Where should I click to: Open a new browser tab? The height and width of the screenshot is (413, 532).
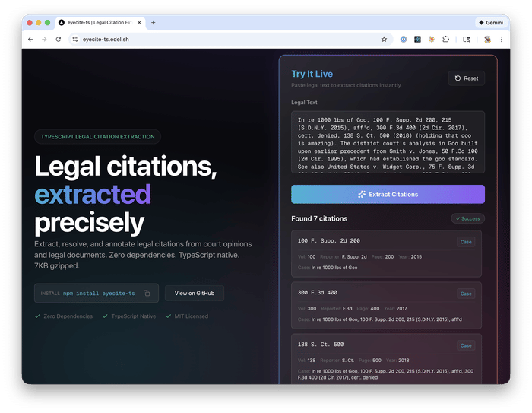(153, 23)
